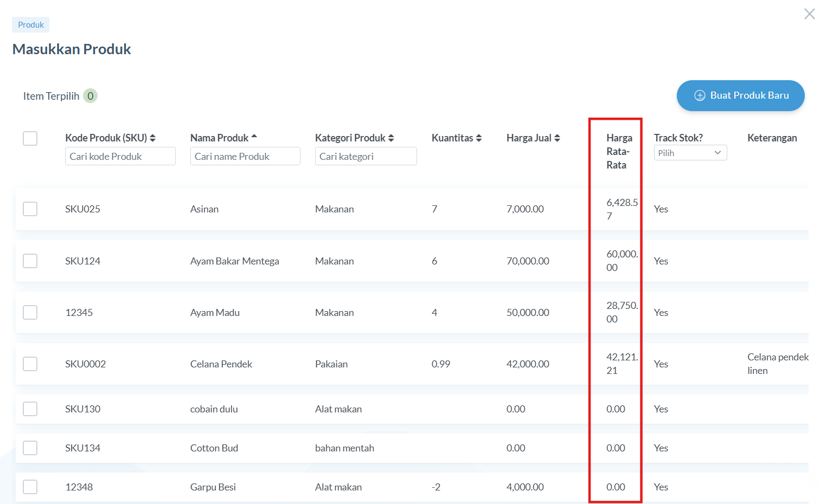Click the Harga Rata-Rata column header
The height and width of the screenshot is (504, 820).
coord(619,151)
